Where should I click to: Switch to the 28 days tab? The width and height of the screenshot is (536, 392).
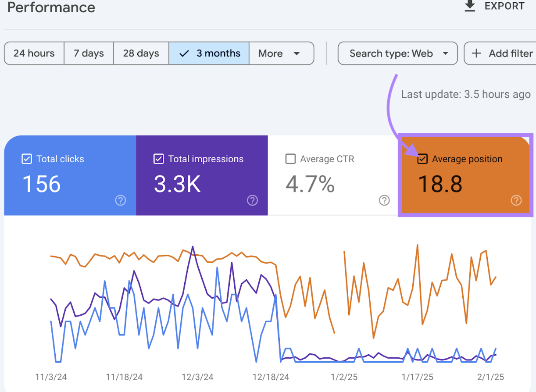141,53
